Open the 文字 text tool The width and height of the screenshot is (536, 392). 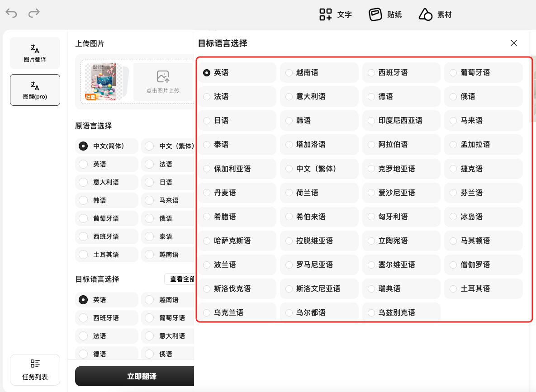335,15
